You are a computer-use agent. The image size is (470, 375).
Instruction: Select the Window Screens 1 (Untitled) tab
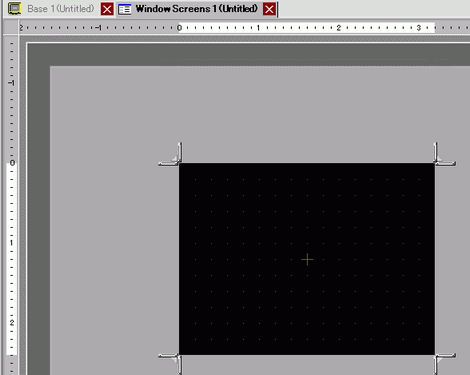point(197,9)
